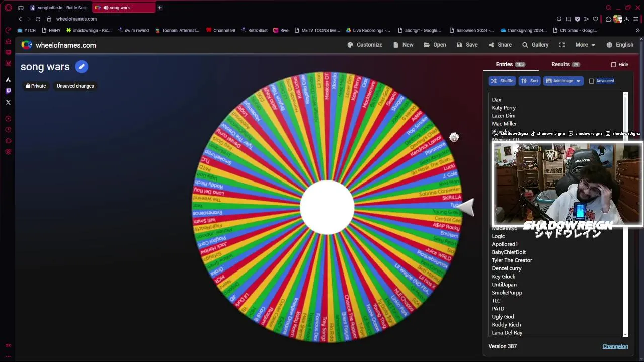Open Opera main menu logo

pos(8,8)
